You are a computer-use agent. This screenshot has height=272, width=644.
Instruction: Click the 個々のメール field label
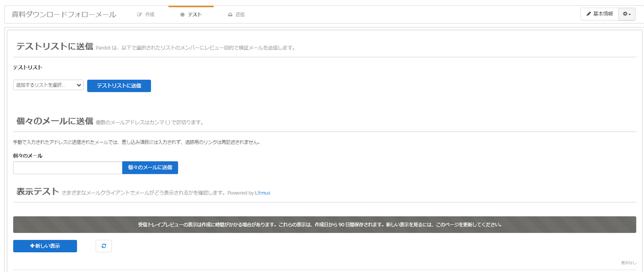click(27, 156)
